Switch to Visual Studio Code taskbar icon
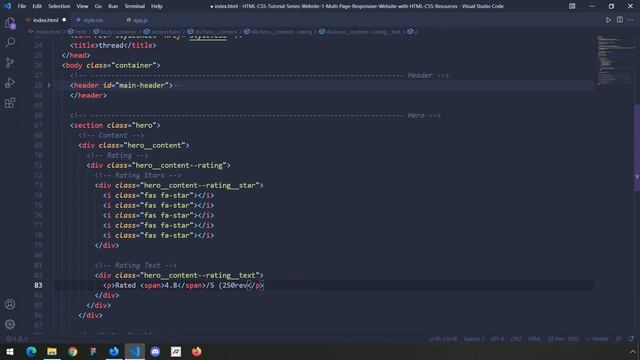 [135, 351]
